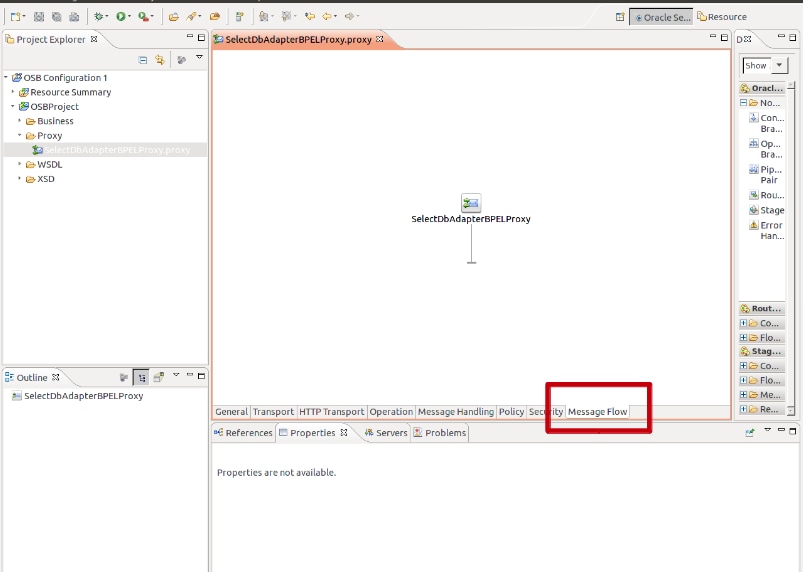Open the Outline view menu arrow
Viewport: 806px width, 572px height.
176,375
